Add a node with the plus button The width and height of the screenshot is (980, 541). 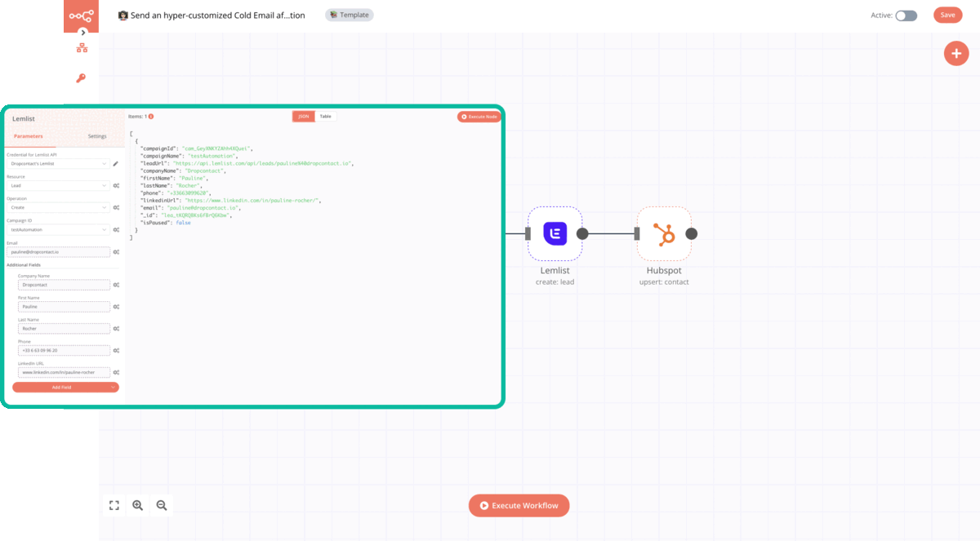956,53
